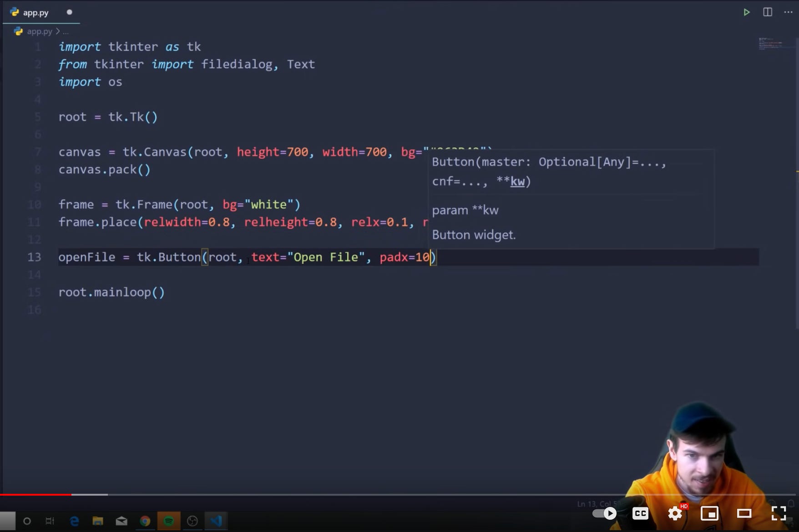Split the editor into two panes
Viewport: 799px width, 532px height.
coord(768,12)
